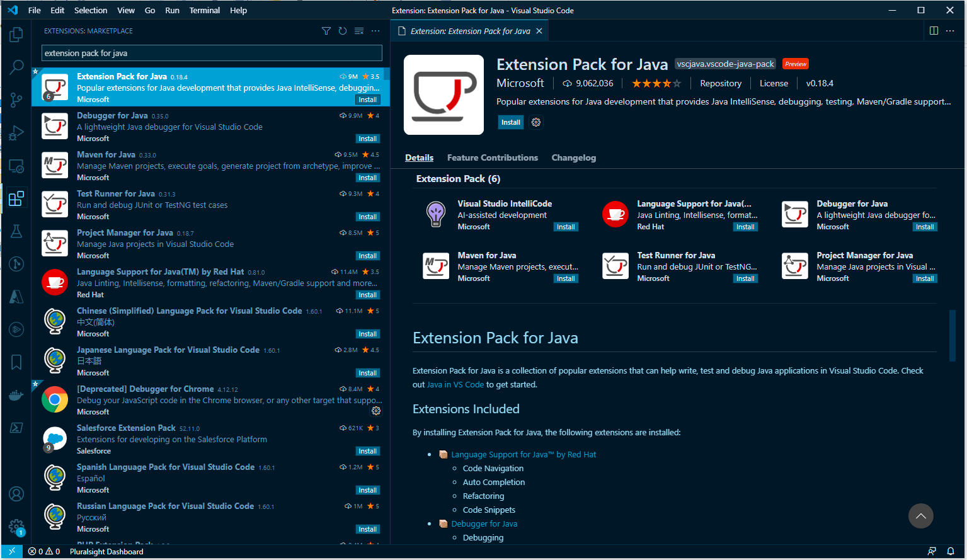This screenshot has width=967, height=560.
Task: Open the Manage gear for Debugger for Chrome
Action: (376, 411)
